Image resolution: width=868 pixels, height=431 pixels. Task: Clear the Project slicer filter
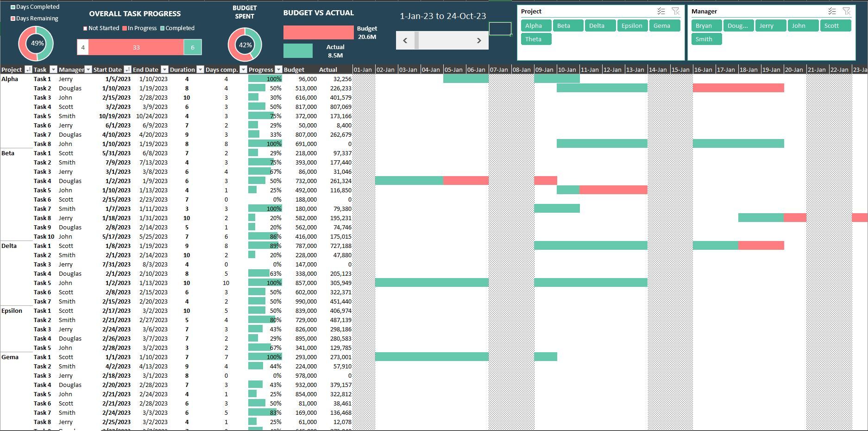click(676, 11)
